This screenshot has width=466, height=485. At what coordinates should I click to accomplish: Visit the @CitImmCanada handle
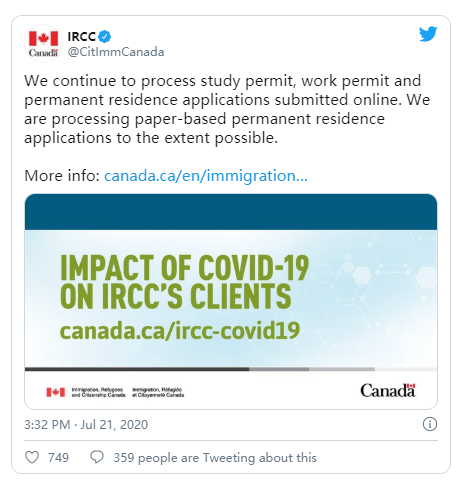click(116, 52)
